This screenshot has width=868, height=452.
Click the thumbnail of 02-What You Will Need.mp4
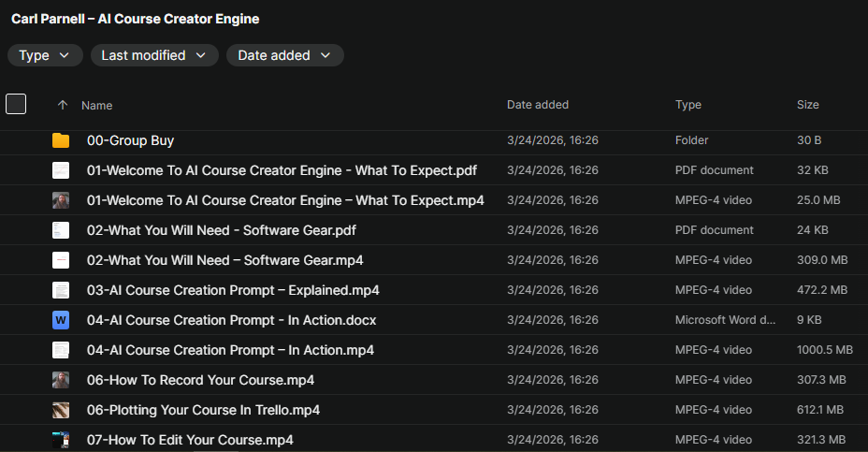point(61,260)
